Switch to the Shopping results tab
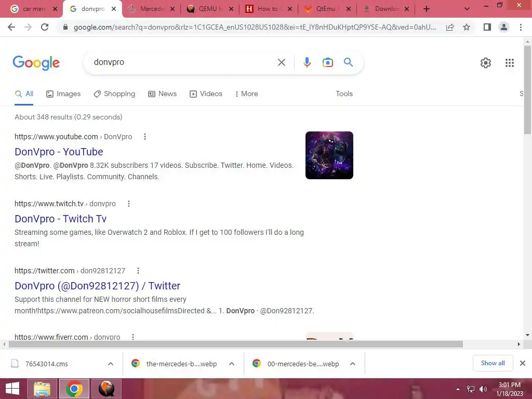 (114, 94)
